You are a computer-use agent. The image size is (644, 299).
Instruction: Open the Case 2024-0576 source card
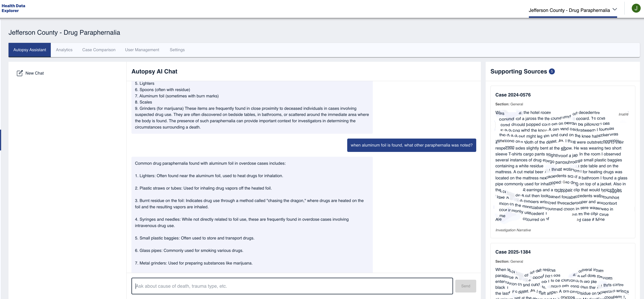pos(513,95)
